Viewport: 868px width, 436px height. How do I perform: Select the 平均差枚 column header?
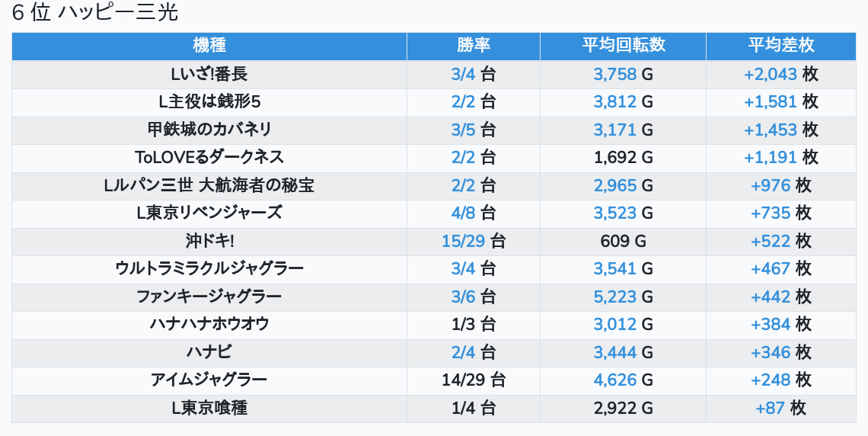pos(780,46)
